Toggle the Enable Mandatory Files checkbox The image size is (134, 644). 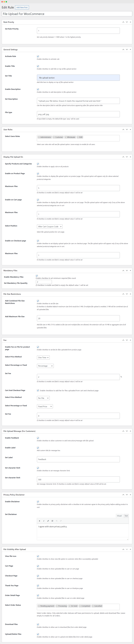click(37, 276)
